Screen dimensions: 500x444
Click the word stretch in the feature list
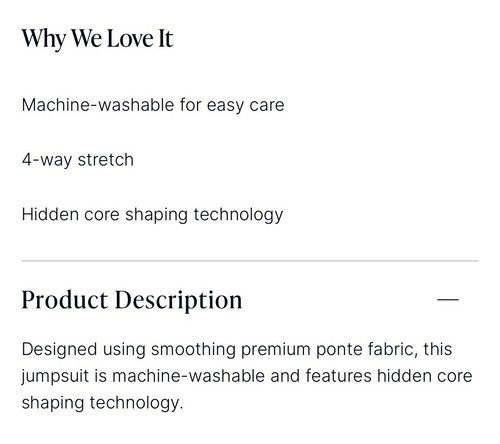click(106, 160)
